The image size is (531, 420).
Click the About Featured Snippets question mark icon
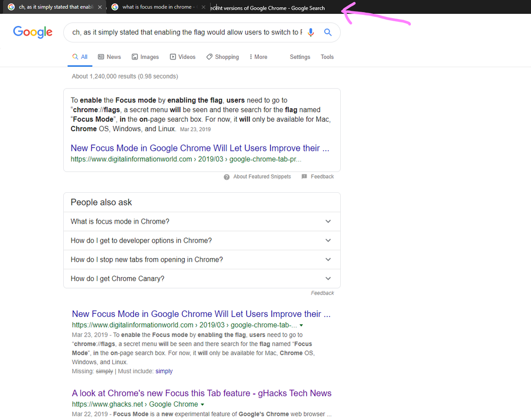(x=226, y=176)
